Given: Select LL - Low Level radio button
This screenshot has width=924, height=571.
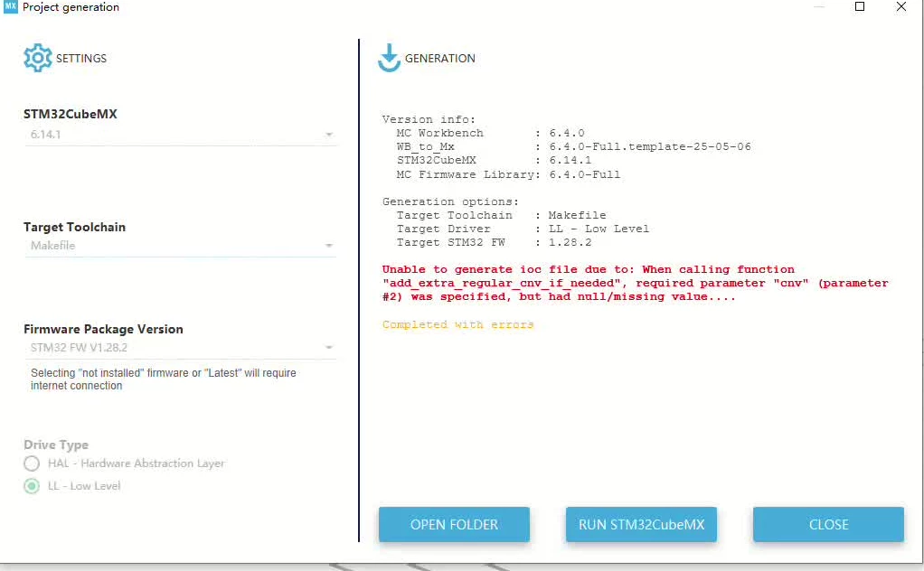Looking at the screenshot, I should tap(32, 486).
